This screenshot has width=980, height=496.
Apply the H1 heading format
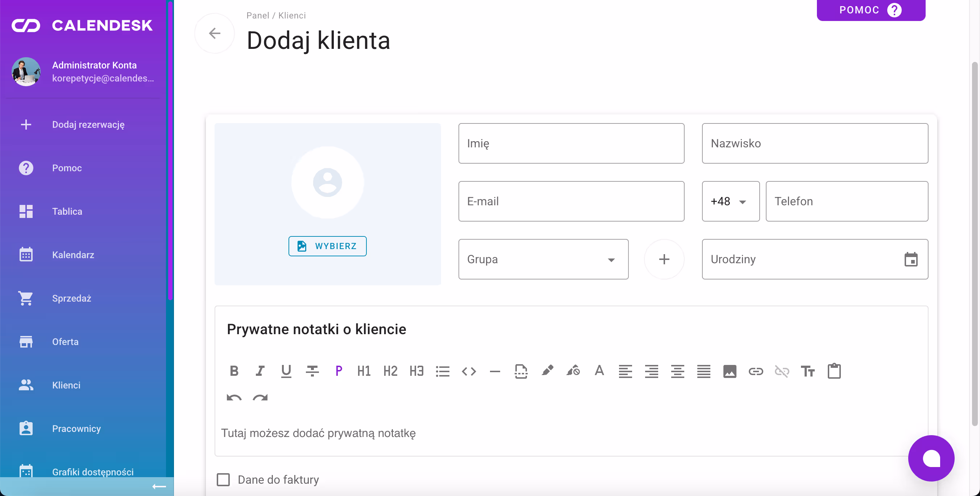click(364, 371)
